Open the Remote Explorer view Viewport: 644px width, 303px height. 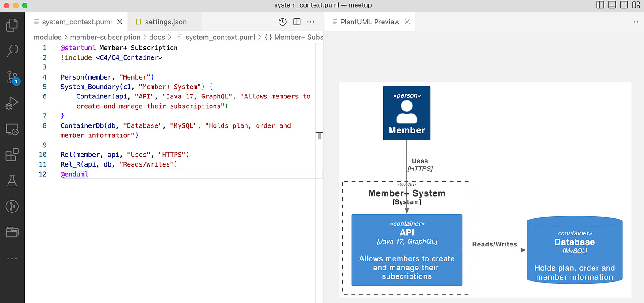(12, 129)
